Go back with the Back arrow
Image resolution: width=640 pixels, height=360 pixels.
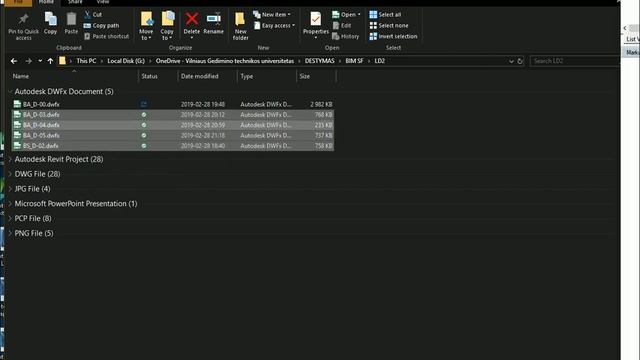[x=14, y=61]
